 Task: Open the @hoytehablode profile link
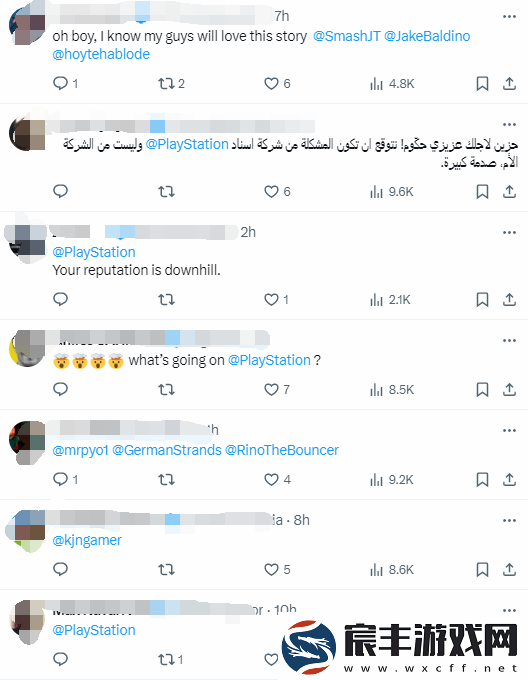pos(101,54)
